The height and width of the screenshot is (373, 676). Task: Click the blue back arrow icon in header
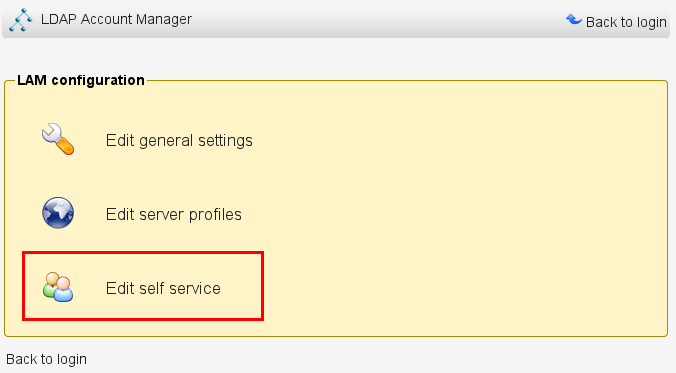(574, 19)
